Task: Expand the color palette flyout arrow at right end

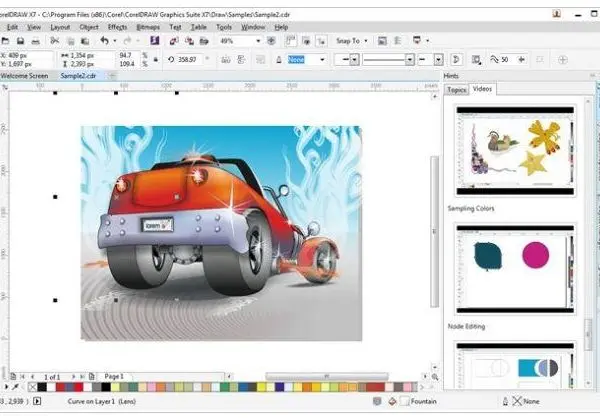Action: coord(422,387)
